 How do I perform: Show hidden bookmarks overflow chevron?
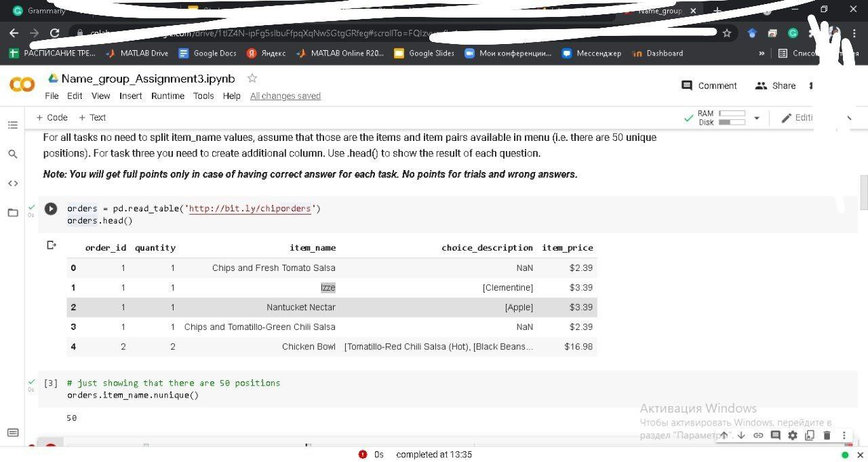click(x=762, y=53)
